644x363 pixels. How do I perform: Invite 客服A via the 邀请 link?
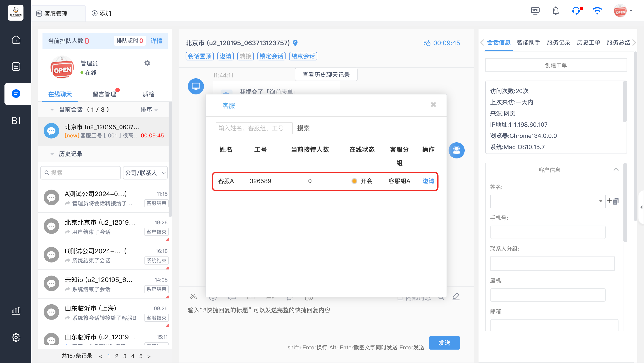[428, 181]
